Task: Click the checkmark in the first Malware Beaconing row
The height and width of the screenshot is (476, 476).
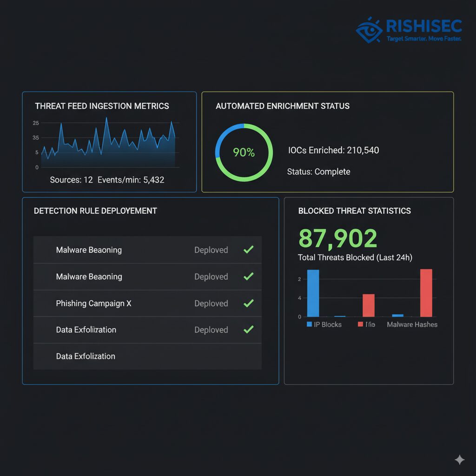Action: coord(249,250)
